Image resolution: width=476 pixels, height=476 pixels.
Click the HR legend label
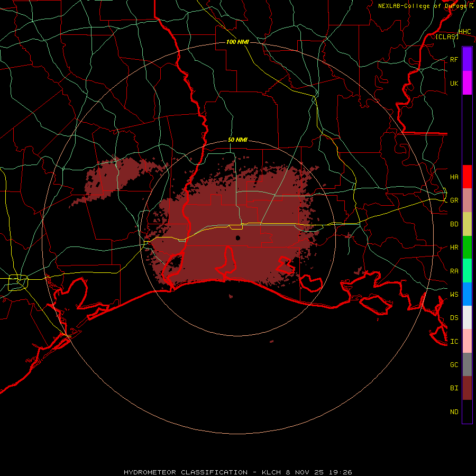[454, 248]
